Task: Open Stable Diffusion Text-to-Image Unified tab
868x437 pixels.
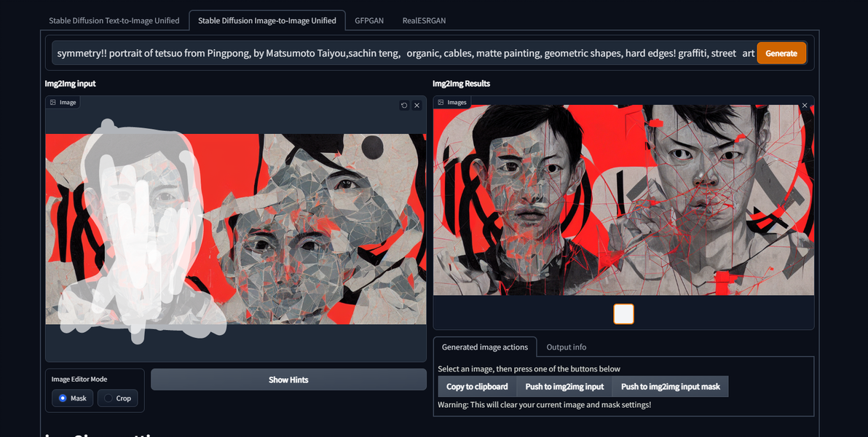Action: pos(114,20)
